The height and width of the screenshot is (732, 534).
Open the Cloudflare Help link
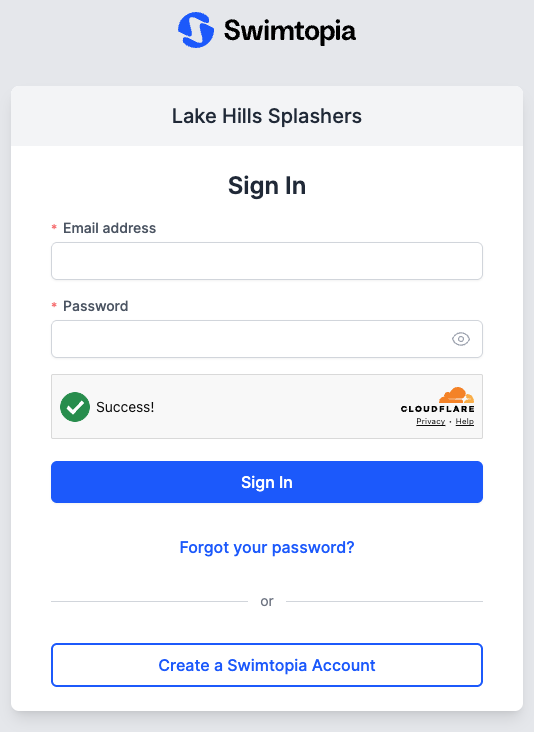click(x=464, y=421)
